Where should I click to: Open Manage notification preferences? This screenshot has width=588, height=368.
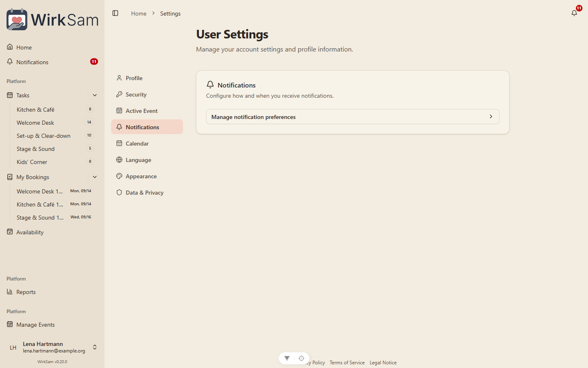pos(353,117)
